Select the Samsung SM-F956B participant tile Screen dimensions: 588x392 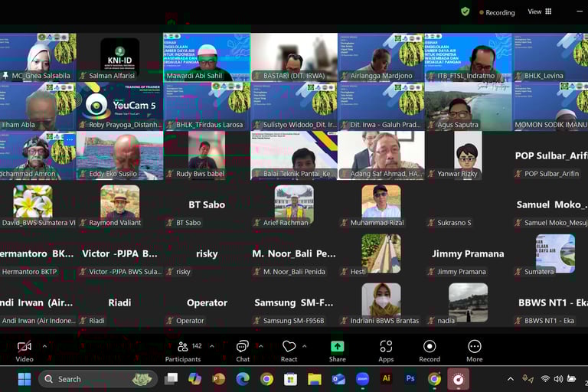click(294, 302)
